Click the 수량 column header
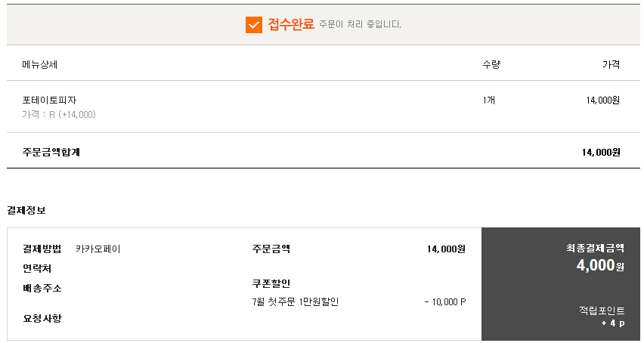The width and height of the screenshot is (644, 343). [491, 64]
